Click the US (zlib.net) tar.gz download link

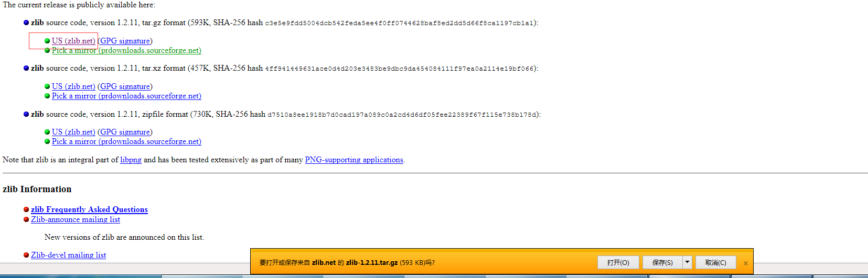pos(73,41)
